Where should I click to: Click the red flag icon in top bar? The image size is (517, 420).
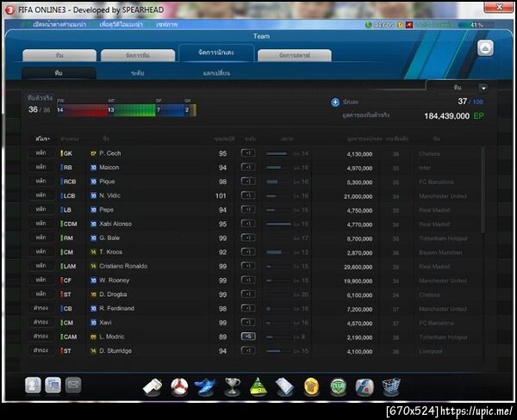[x=409, y=25]
